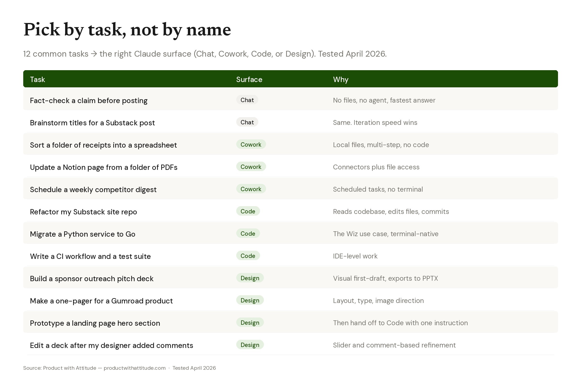Image resolution: width=581 pixels, height=392 pixels.
Task: Click 'Then hand off to Code' explanation text
Action: coord(400,323)
